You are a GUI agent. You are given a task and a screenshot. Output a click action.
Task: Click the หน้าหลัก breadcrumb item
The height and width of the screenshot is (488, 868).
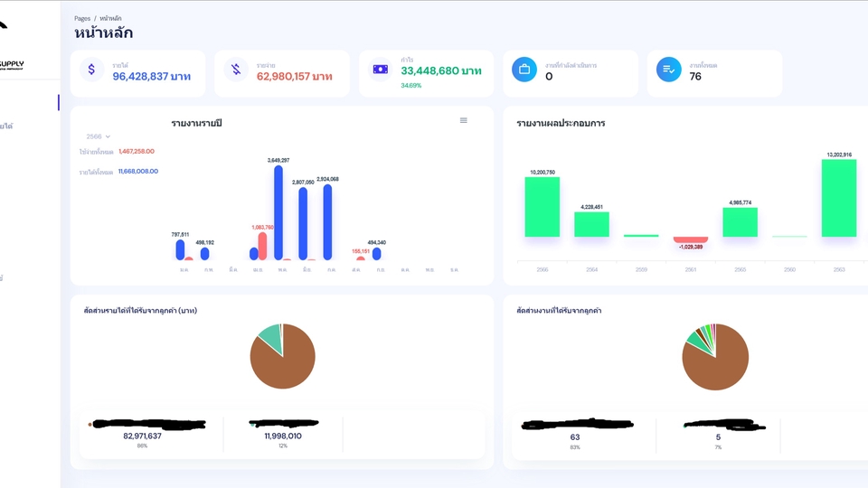(x=111, y=18)
